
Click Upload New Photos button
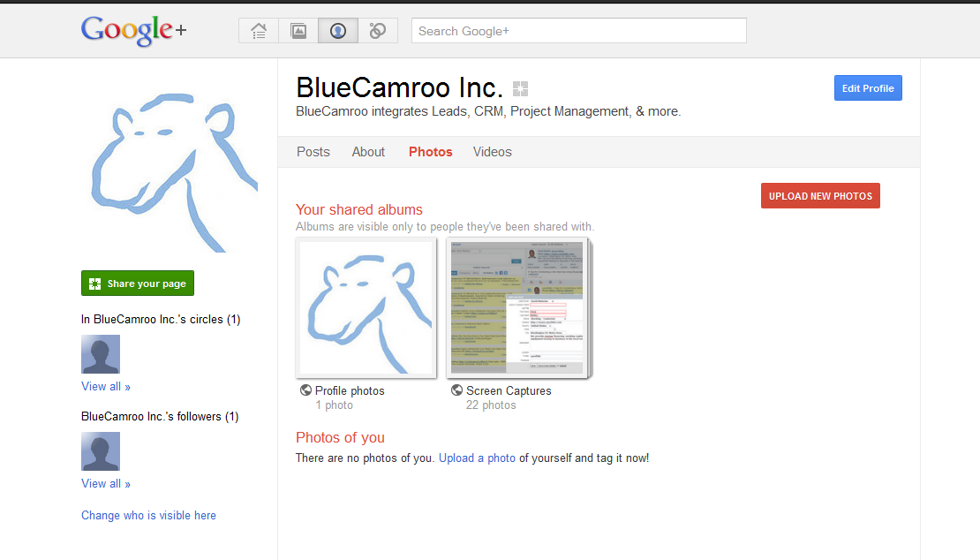820,195
